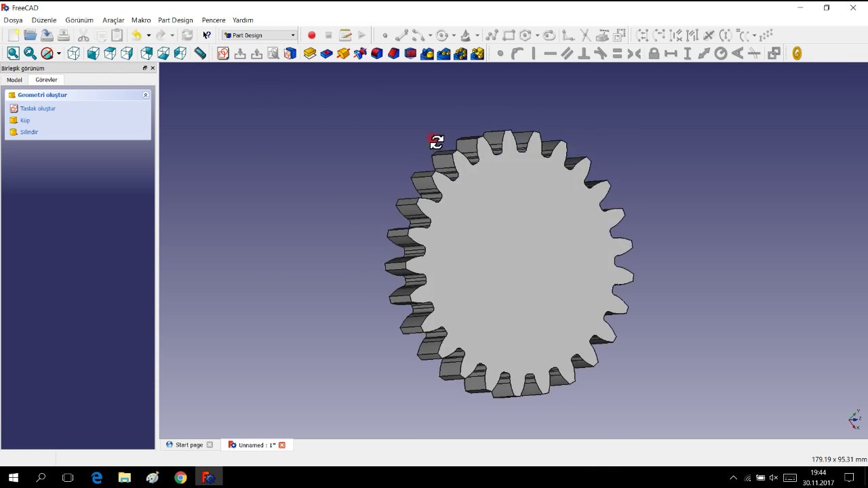868x488 pixels.
Task: Open the Windows Start menu
Action: click(x=14, y=478)
